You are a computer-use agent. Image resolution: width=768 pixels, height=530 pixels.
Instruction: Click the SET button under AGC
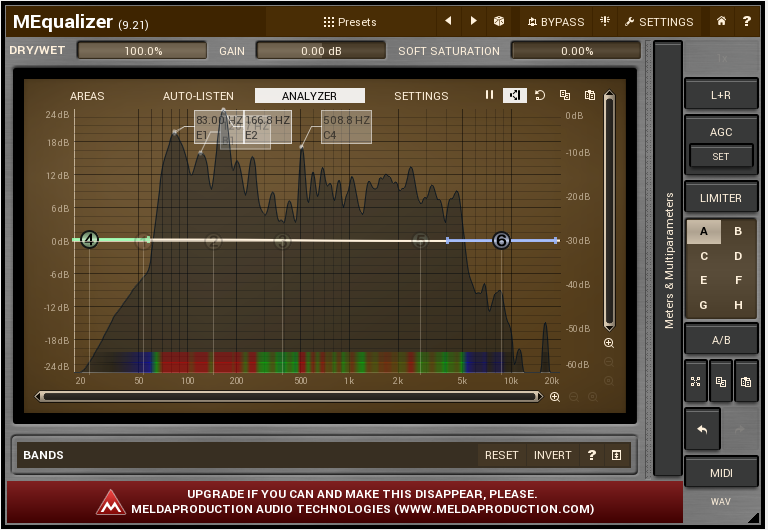[x=720, y=157]
